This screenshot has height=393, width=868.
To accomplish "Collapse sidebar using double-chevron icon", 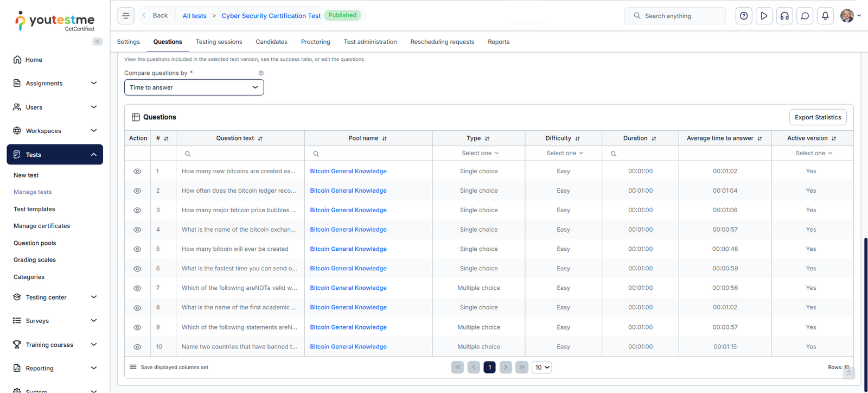I will [x=98, y=42].
